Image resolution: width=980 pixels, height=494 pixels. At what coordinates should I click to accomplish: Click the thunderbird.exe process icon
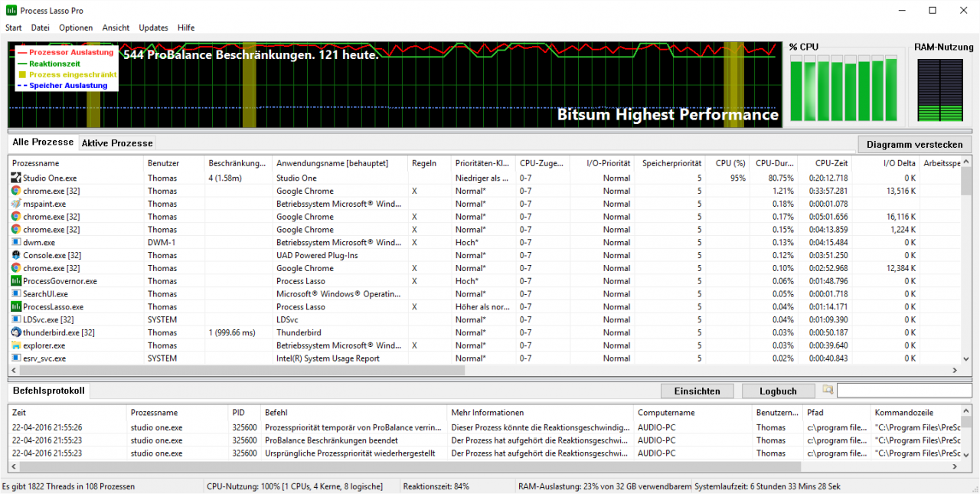click(16, 332)
